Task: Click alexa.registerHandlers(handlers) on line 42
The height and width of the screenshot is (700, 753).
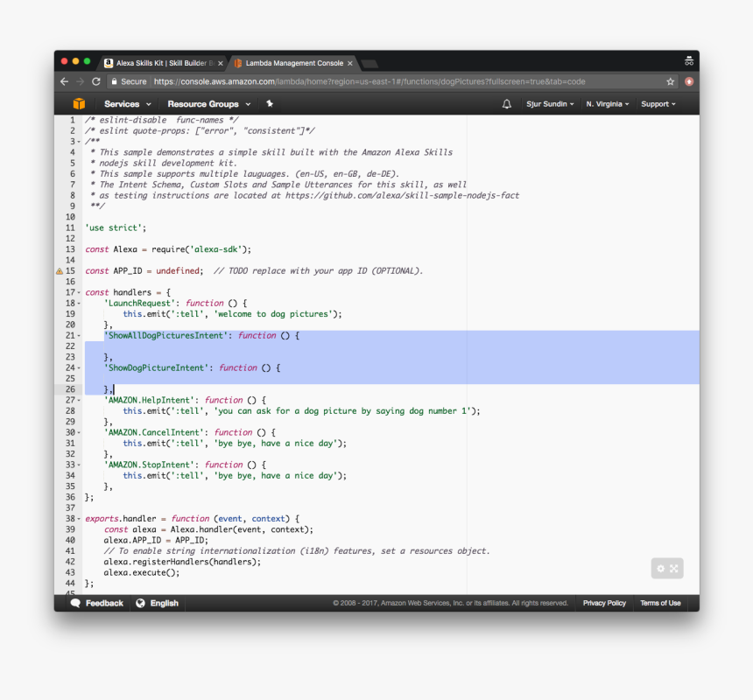Action: [182, 562]
